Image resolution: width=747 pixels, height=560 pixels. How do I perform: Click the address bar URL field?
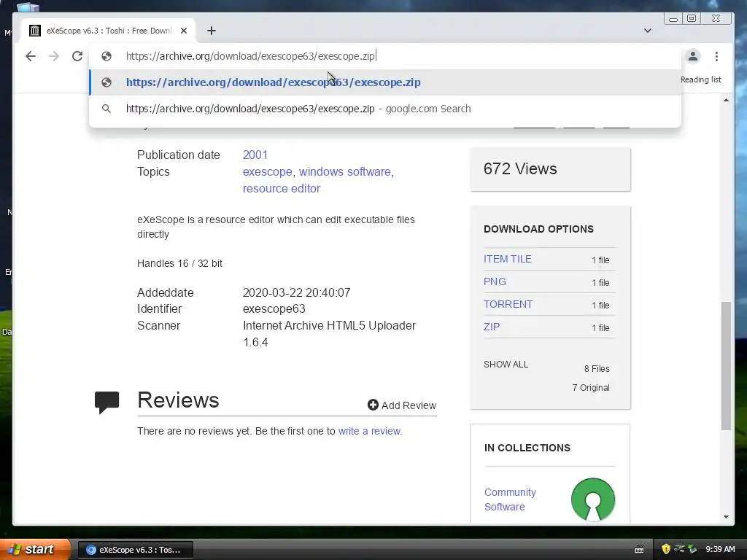click(385, 56)
